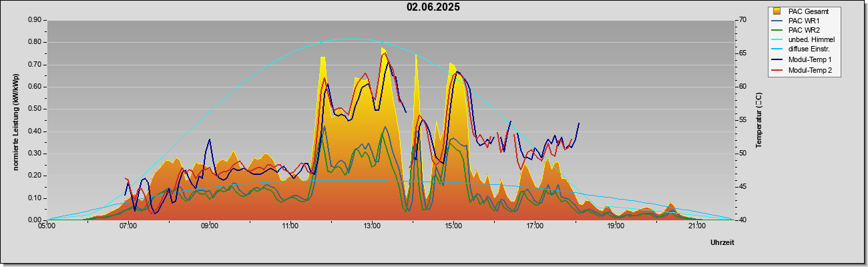The image size is (868, 267).
Task: Click the 09:00 time axis tick label
Action: tap(210, 226)
